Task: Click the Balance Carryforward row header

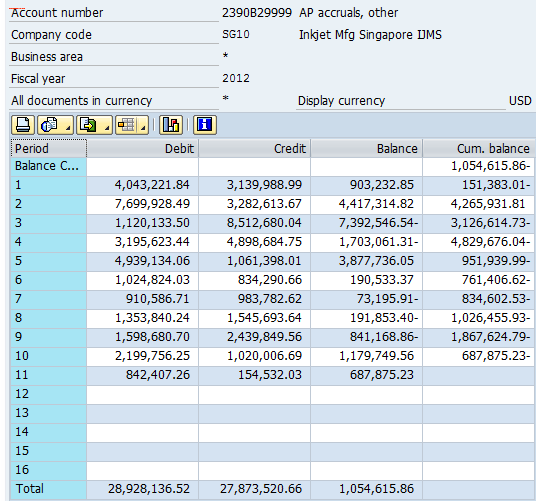Action: point(49,166)
